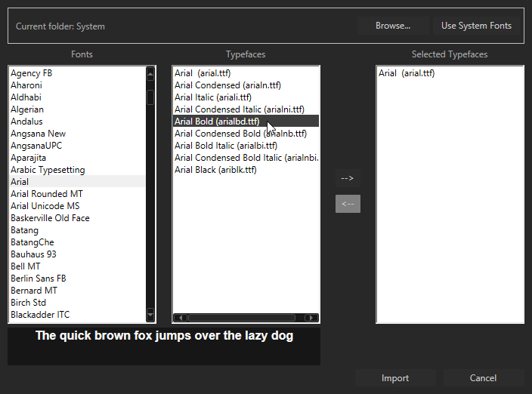Choose Arial Black (ariblk.ttf) typeface

coord(215,170)
